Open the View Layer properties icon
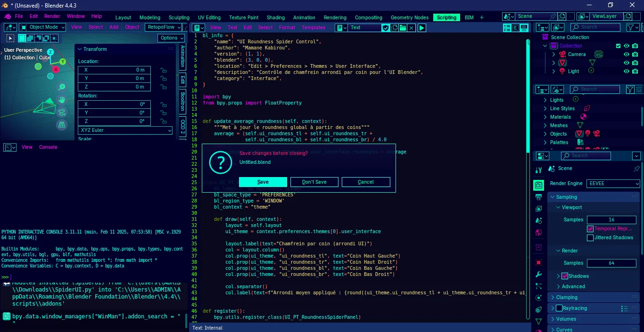Screen dimensions: 644x332 [x=539, y=209]
